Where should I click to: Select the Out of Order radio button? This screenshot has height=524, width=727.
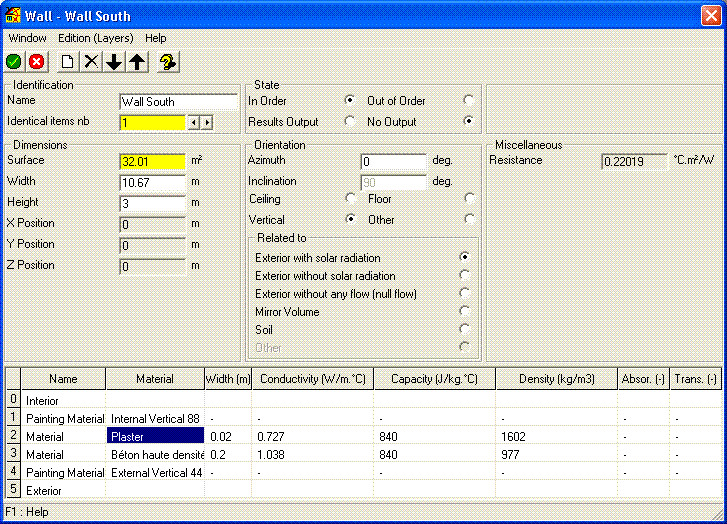[468, 101]
